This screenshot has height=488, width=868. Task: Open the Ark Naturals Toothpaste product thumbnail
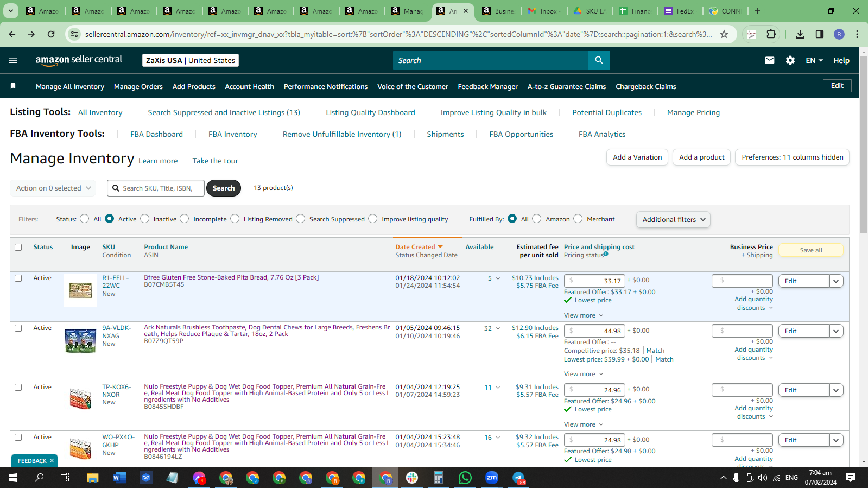[80, 340]
